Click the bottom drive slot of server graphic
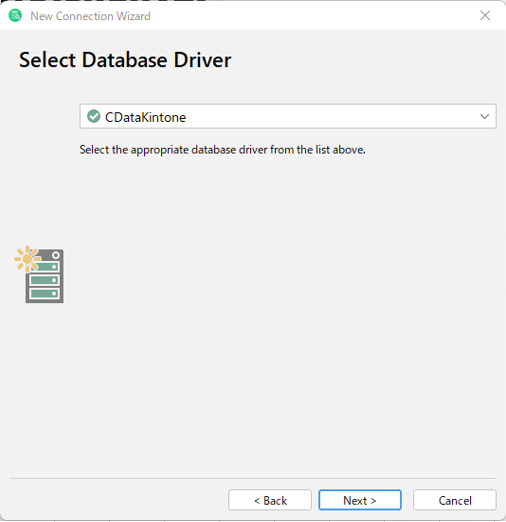The height and width of the screenshot is (522, 506). [44, 294]
